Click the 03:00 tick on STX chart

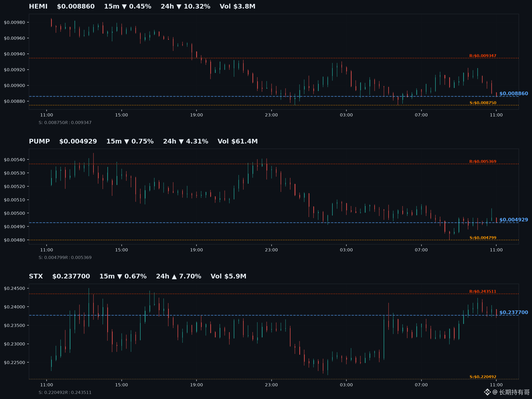[x=346, y=385]
